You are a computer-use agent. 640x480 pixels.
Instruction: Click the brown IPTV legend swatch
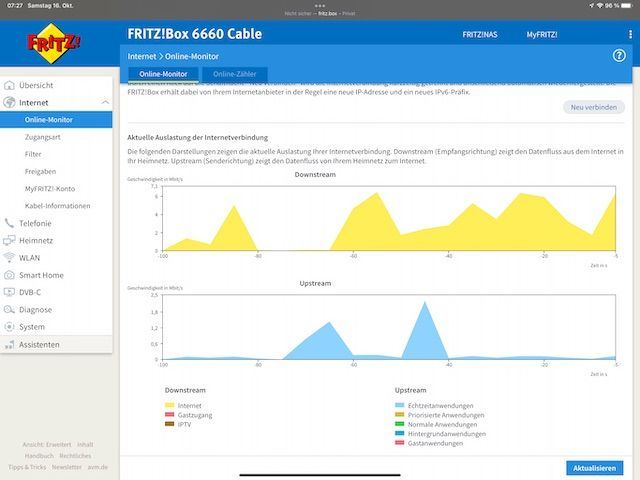[x=169, y=424]
